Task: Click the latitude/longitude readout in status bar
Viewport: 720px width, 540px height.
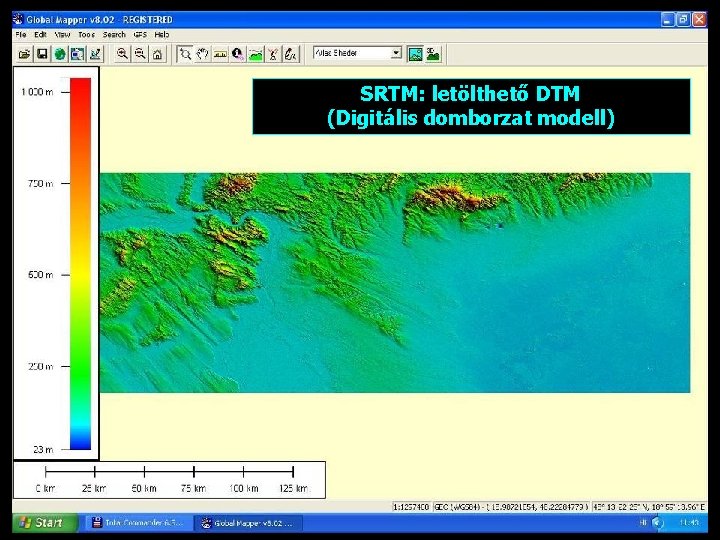Action: [x=648, y=507]
